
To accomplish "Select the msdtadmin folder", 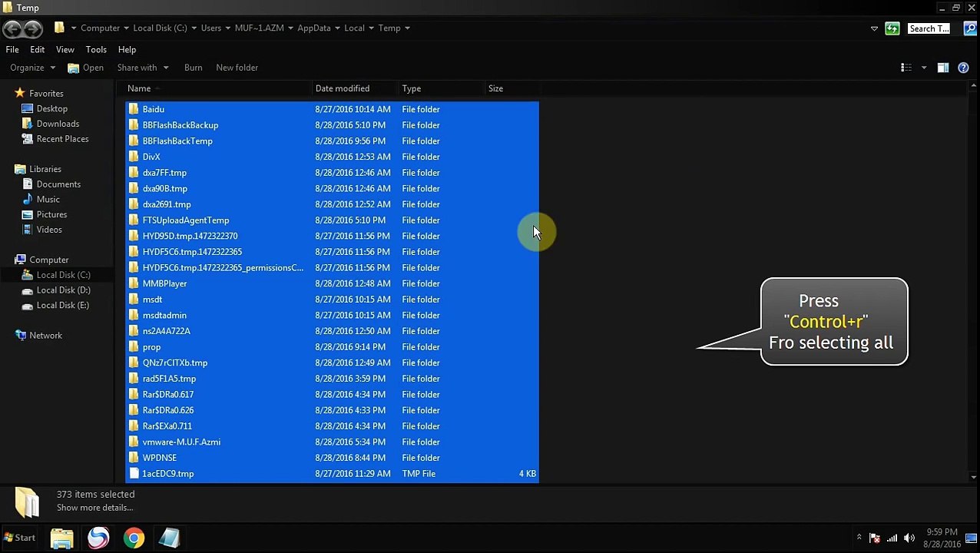I will click(332, 315).
